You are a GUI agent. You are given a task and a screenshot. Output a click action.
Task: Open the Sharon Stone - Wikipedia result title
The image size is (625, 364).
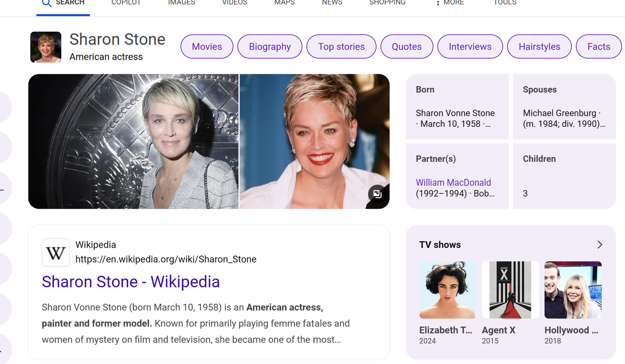(x=130, y=282)
